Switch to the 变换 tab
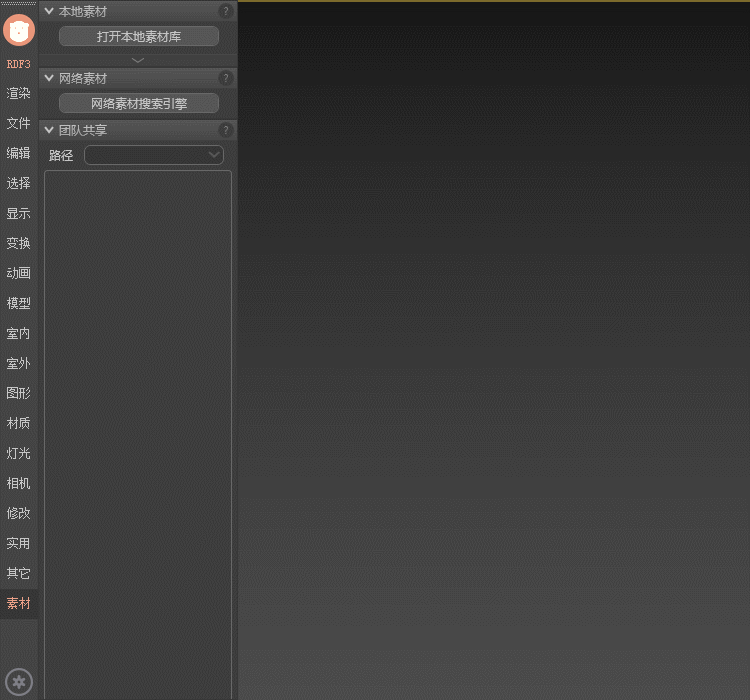This screenshot has width=750, height=700. 19,243
